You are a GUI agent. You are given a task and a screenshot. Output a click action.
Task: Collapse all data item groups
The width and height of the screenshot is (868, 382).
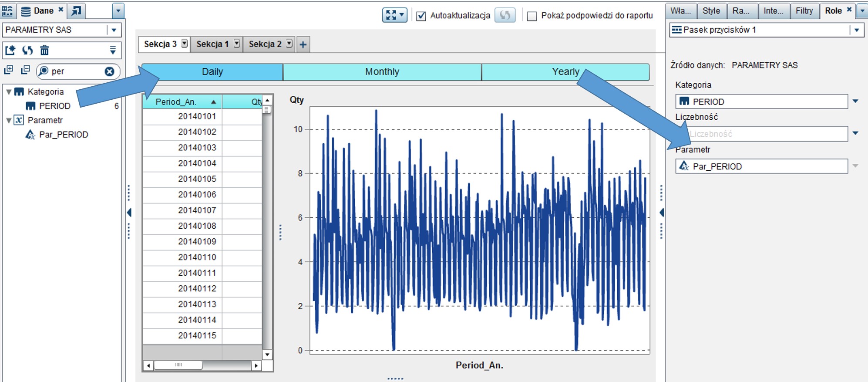coord(26,70)
